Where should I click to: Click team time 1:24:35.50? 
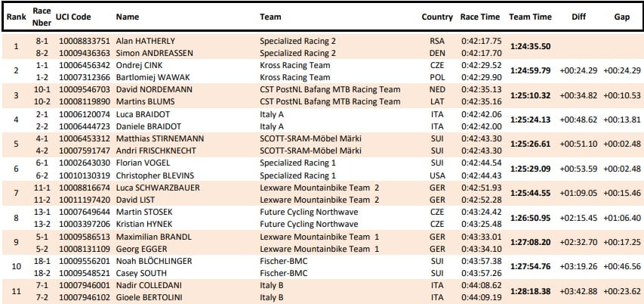coord(530,46)
